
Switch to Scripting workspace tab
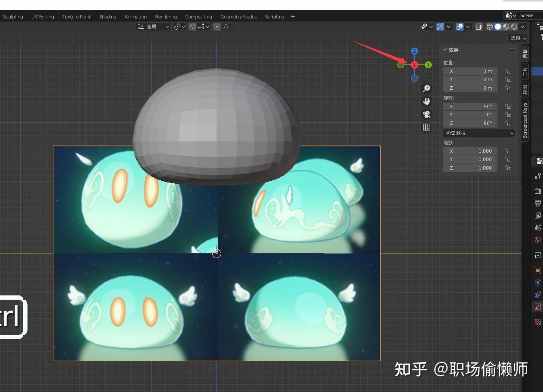(275, 17)
